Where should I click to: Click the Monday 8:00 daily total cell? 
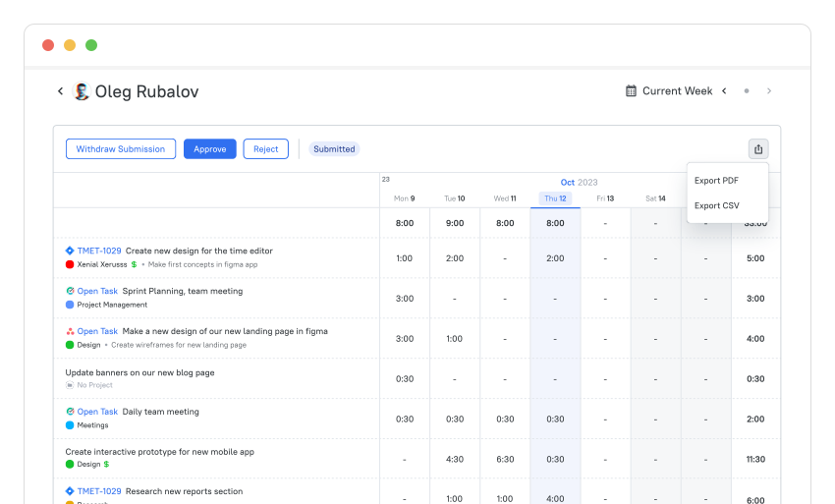point(405,223)
